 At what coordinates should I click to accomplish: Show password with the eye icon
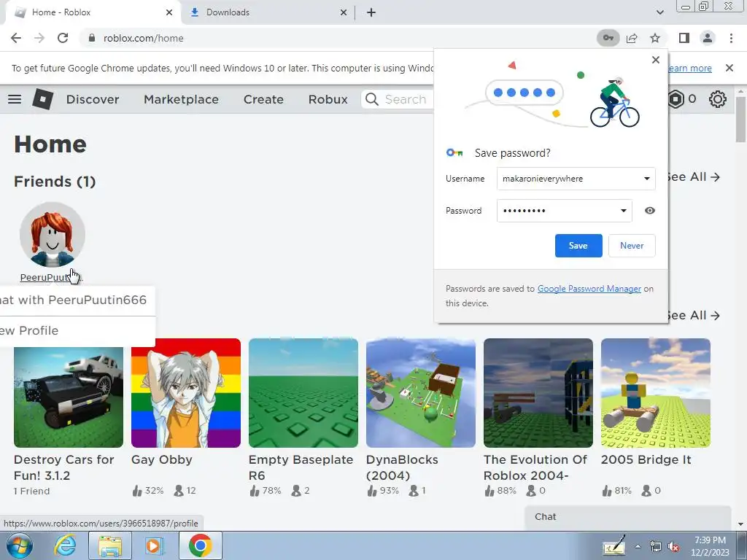[x=649, y=211]
